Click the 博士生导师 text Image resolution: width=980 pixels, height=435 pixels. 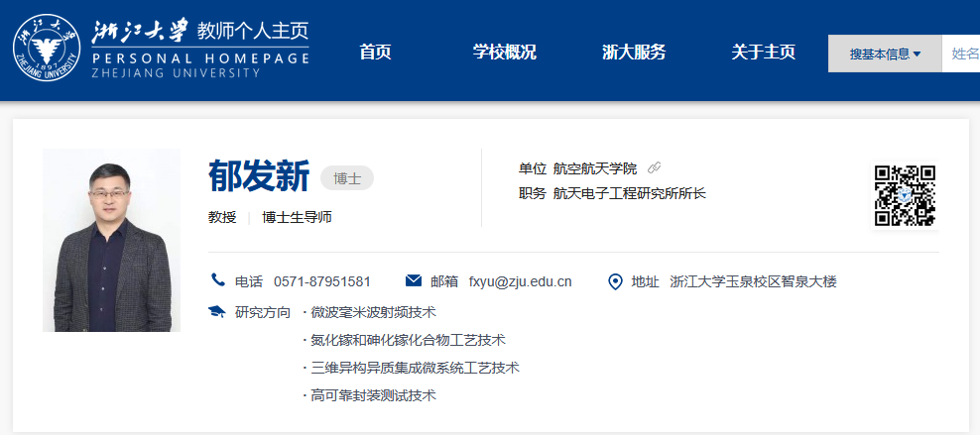point(297,217)
